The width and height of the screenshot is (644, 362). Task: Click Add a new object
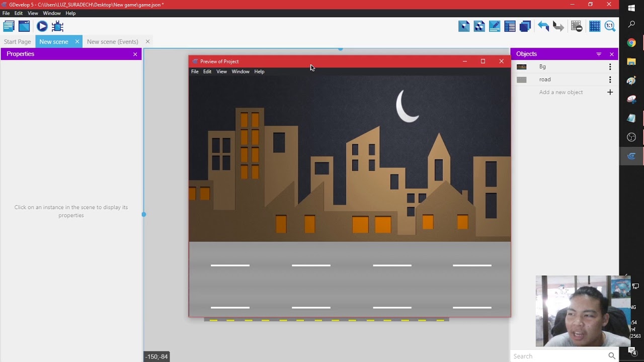point(561,93)
